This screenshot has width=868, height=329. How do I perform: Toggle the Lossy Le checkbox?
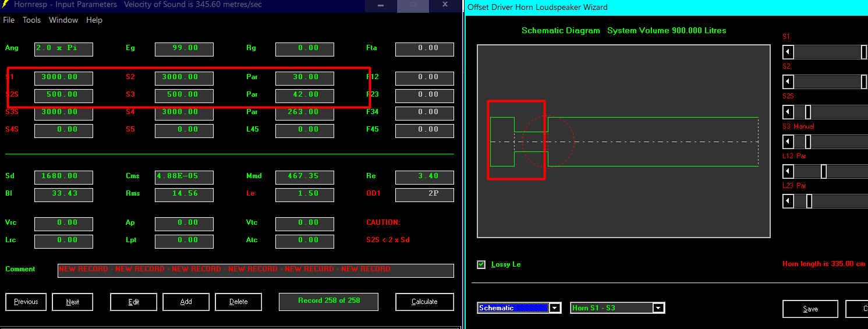click(481, 264)
